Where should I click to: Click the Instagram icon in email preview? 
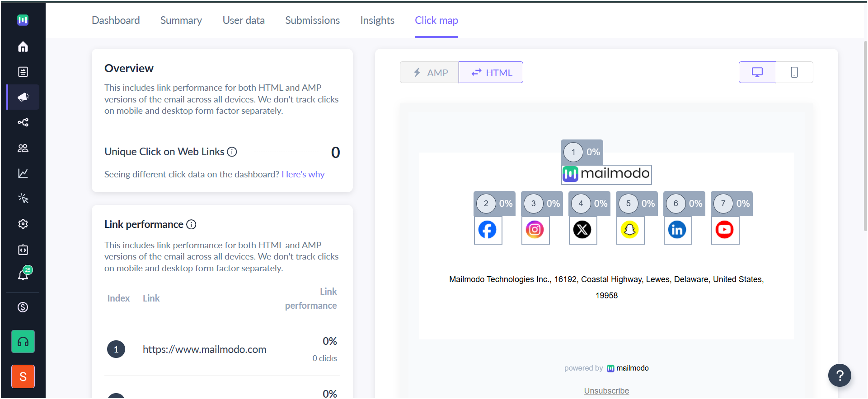click(535, 230)
